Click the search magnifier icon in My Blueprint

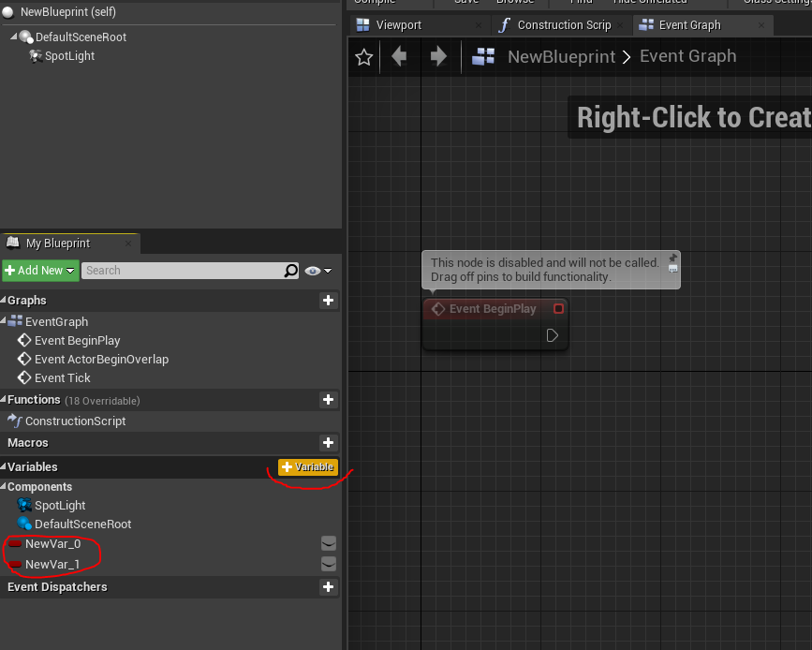pos(291,271)
